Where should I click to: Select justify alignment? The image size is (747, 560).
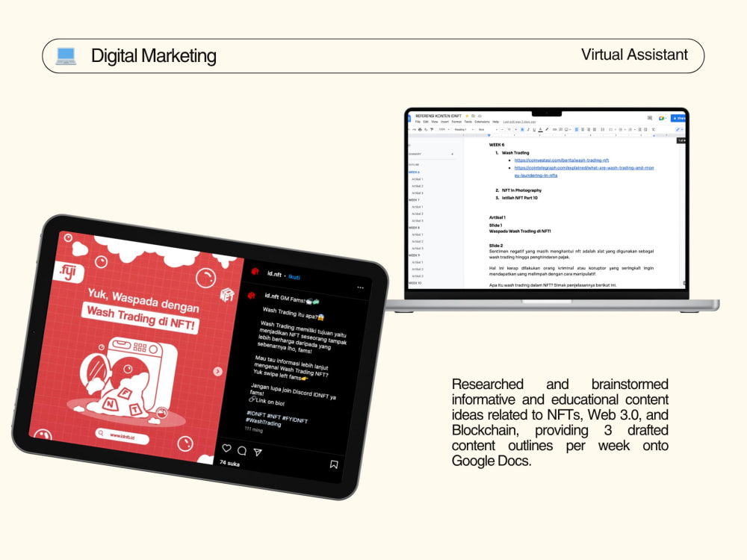click(595, 129)
